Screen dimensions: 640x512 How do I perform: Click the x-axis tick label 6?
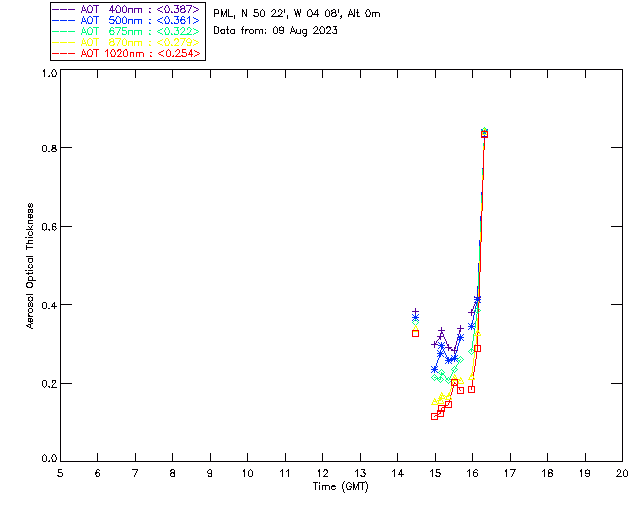[98, 473]
